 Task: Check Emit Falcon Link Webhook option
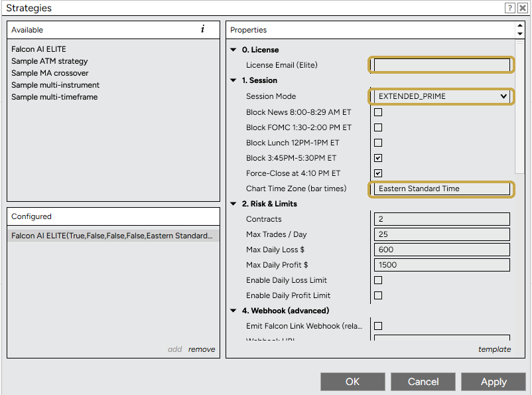pos(378,326)
